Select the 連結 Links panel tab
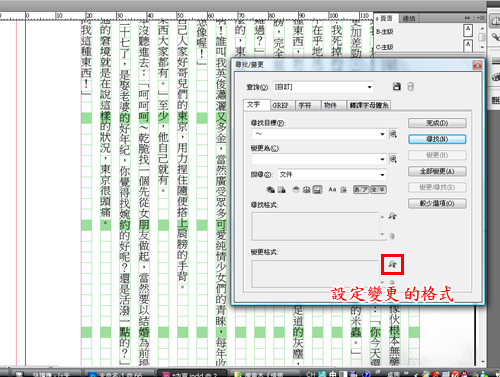500x377 pixels. coord(408,18)
